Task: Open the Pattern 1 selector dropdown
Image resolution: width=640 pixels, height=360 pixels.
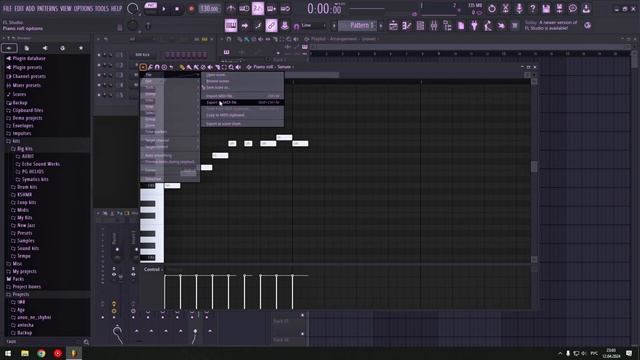Action: tap(358, 26)
